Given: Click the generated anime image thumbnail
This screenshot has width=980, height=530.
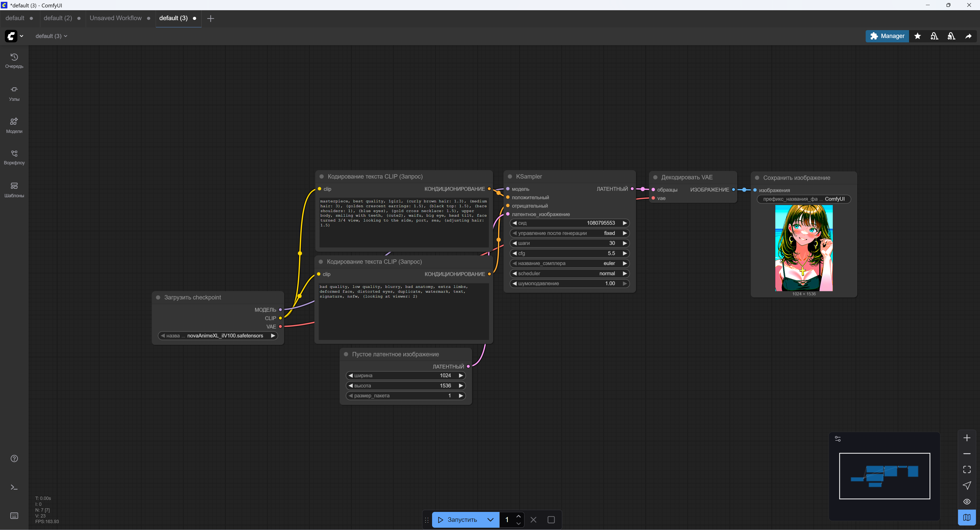Looking at the screenshot, I should pos(803,248).
